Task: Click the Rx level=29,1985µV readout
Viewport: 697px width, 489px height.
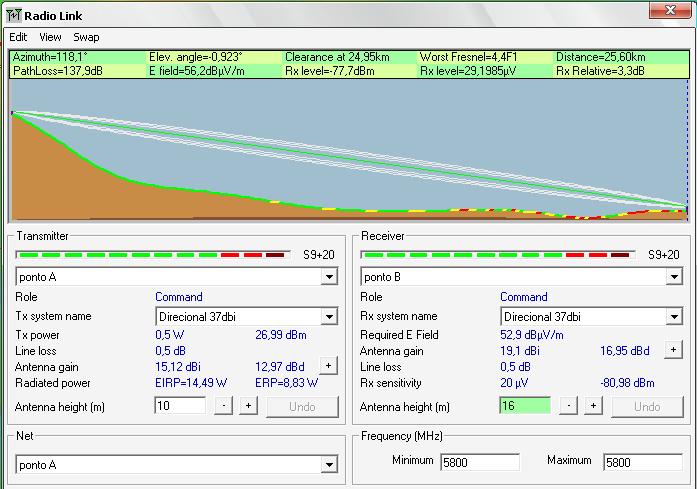Action: pos(468,71)
